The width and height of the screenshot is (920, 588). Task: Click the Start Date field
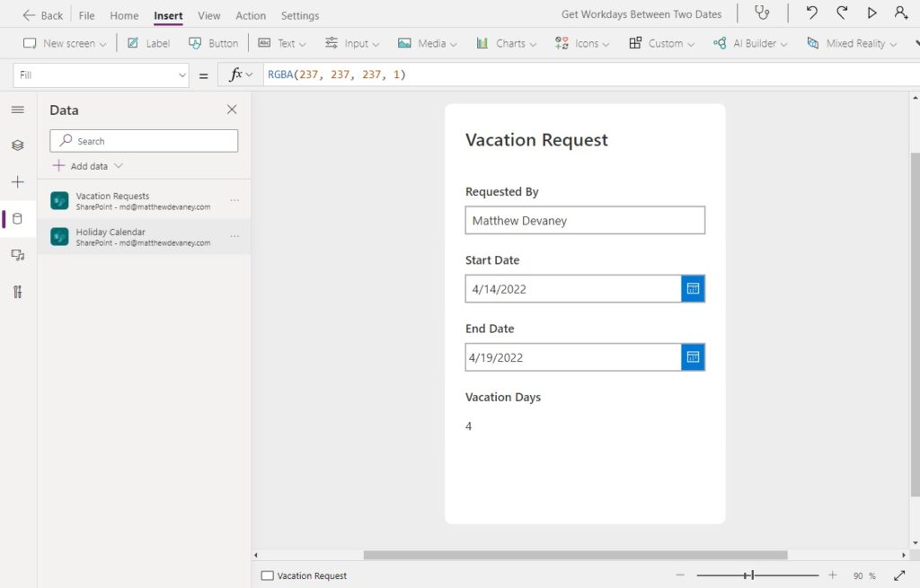[573, 289]
